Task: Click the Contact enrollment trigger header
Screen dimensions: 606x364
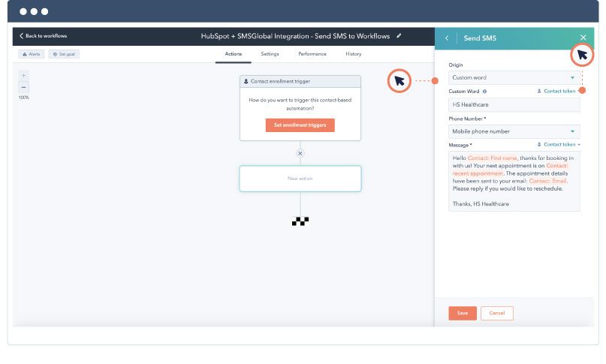Action: click(300, 82)
